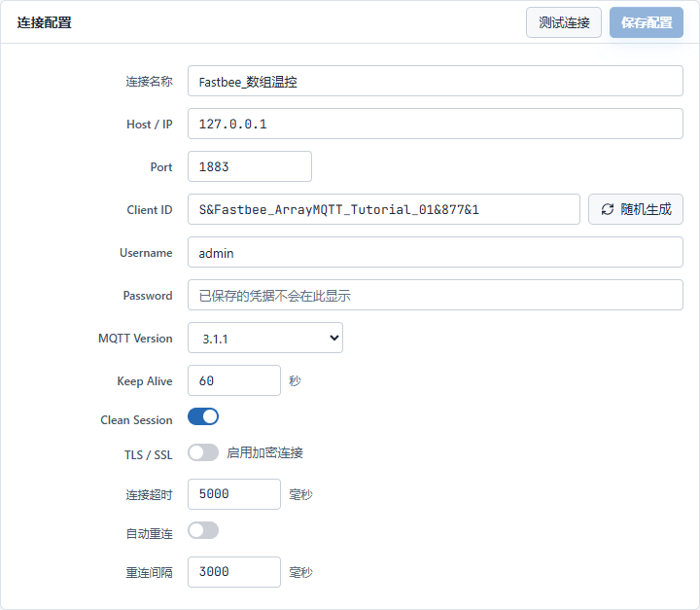Enable the 自动重连 auto reconnect toggle
This screenshot has height=610, width=700.
coord(203,530)
